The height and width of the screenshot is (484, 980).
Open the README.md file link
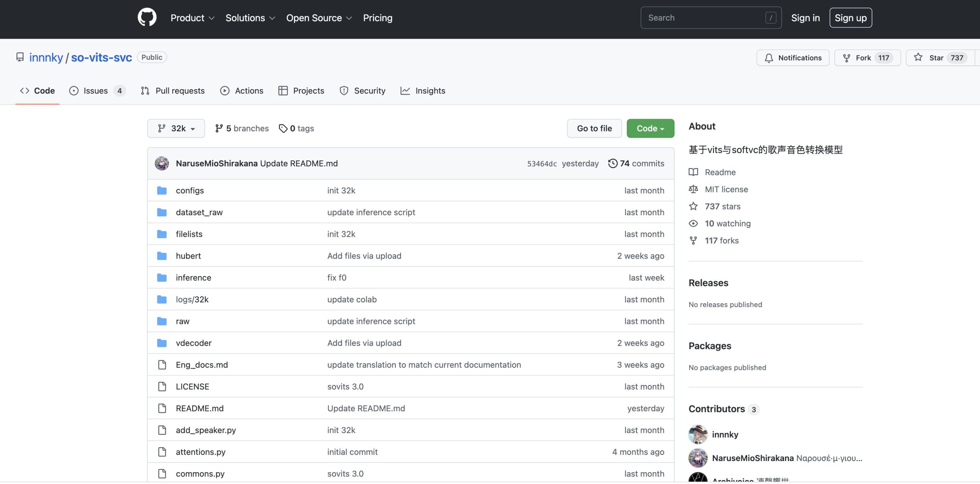point(199,409)
